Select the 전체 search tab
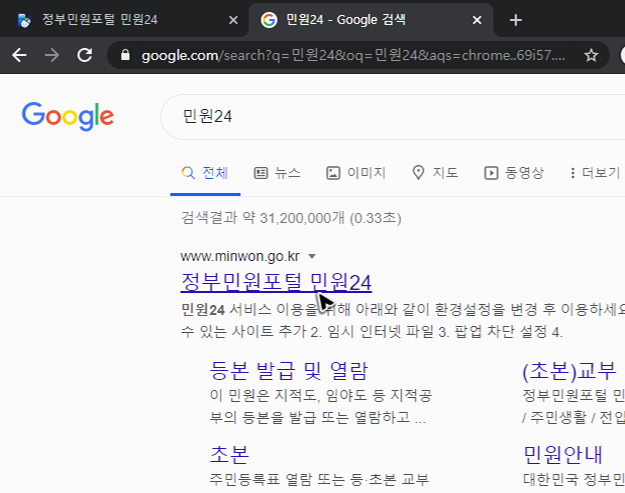The height and width of the screenshot is (493, 625). click(x=205, y=173)
